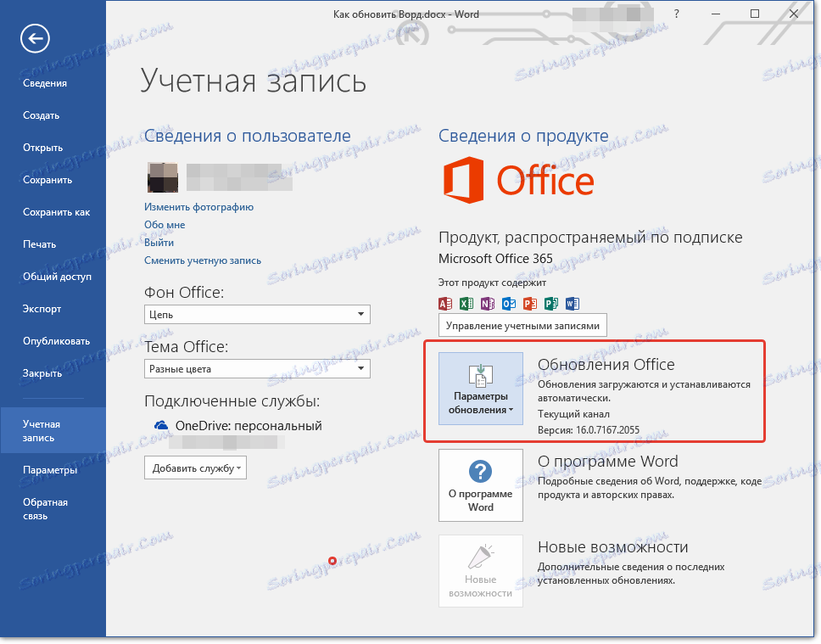Open the Параметры обновления menu button

tap(481, 389)
